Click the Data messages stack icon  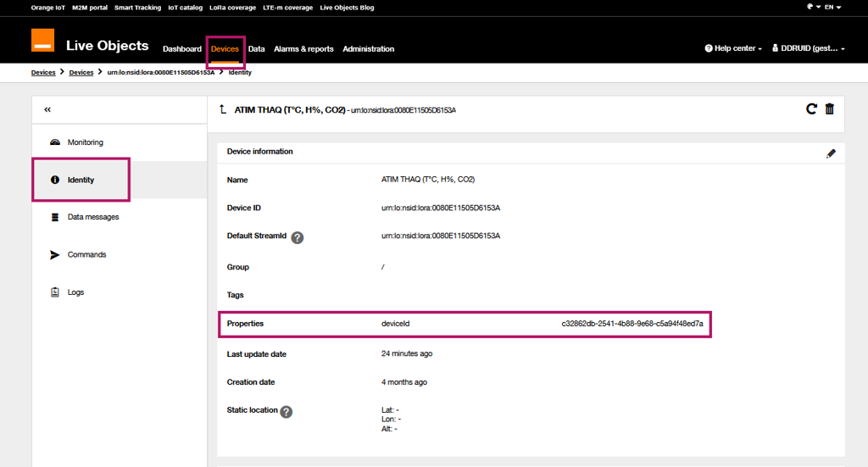click(55, 217)
